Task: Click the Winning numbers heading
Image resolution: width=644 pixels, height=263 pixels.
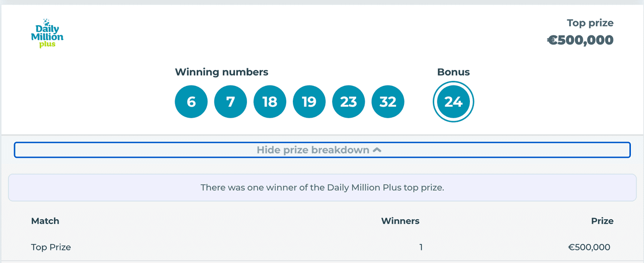Action: click(221, 72)
